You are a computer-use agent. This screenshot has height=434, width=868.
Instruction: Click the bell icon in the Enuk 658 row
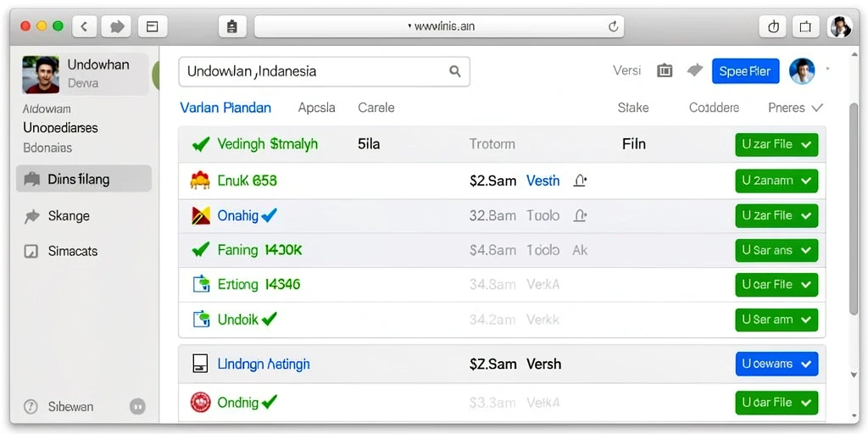click(x=580, y=181)
